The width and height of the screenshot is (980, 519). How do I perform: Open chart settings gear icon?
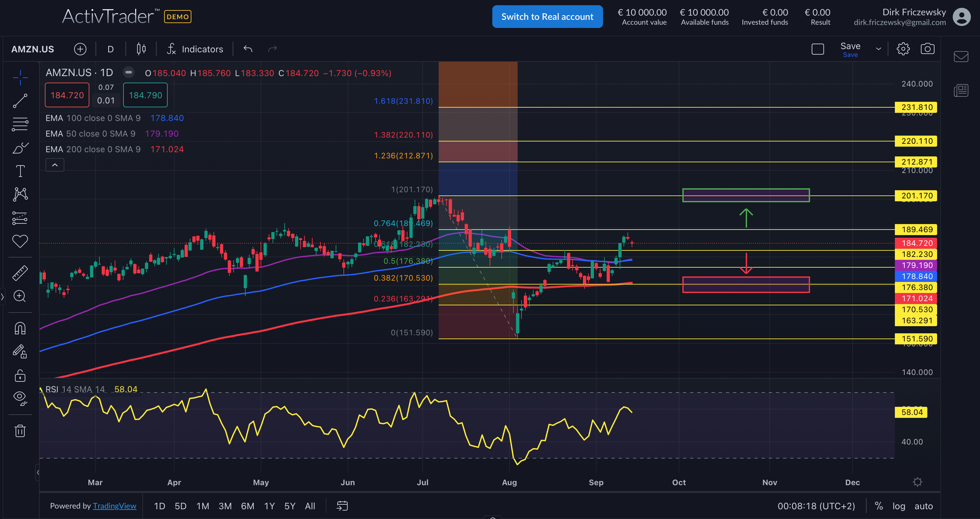point(903,49)
